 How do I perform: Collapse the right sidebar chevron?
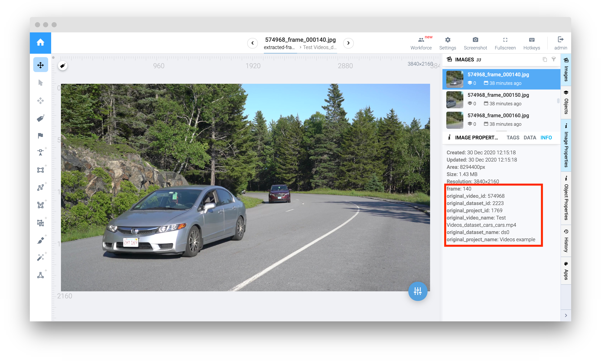tap(566, 315)
